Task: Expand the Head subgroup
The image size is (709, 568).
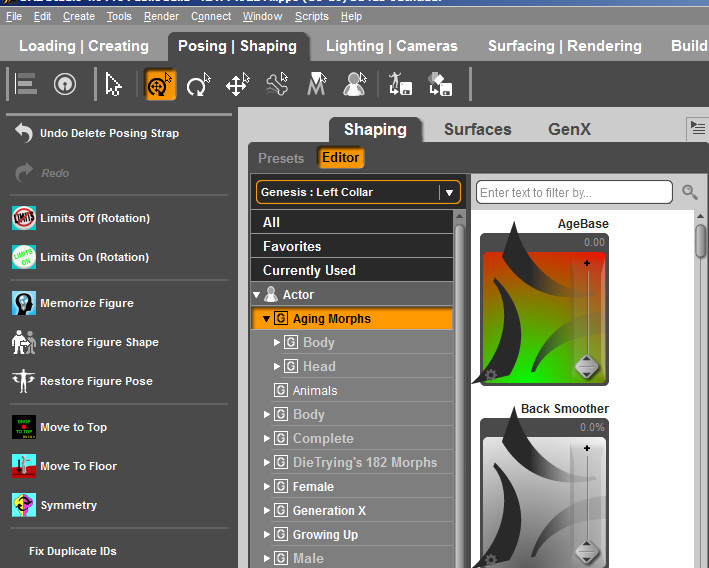Action: [277, 366]
